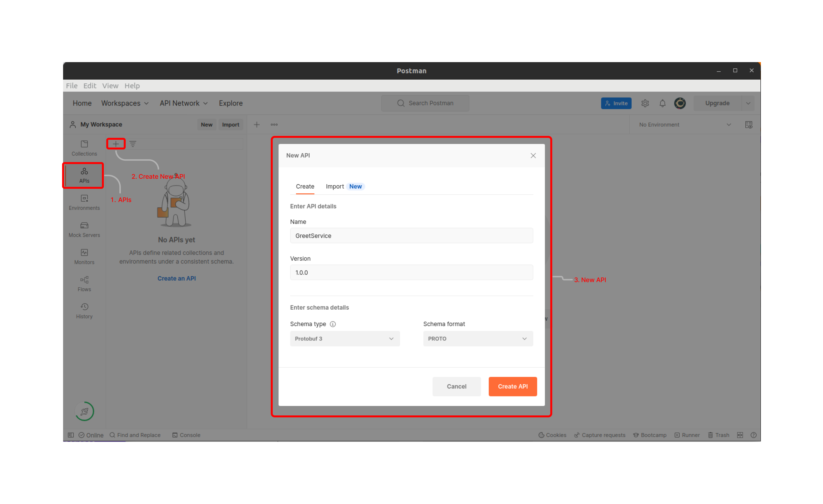823x504 pixels.
Task: Click the Cancel button in the dialog
Action: pos(456,387)
